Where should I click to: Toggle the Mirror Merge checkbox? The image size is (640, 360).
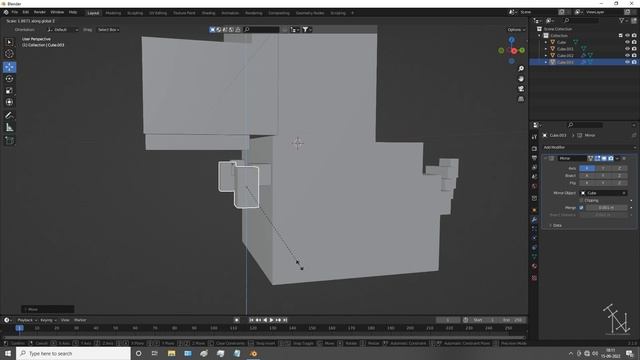(x=581, y=208)
